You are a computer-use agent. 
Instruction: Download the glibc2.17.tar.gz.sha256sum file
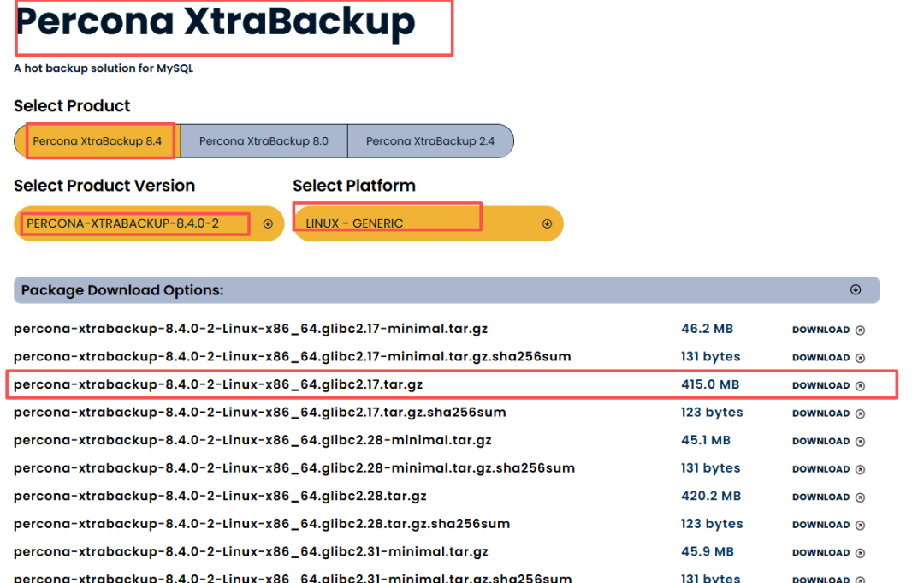[828, 413]
